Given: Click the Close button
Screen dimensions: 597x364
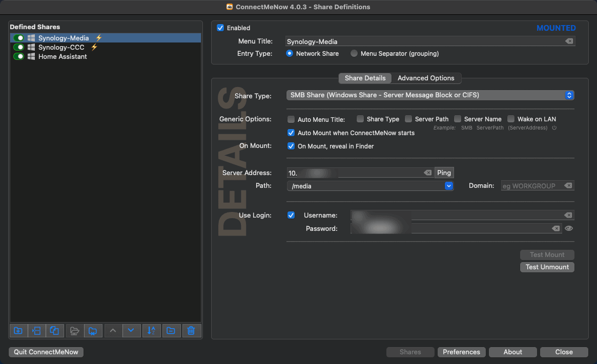Looking at the screenshot, I should [x=564, y=352].
